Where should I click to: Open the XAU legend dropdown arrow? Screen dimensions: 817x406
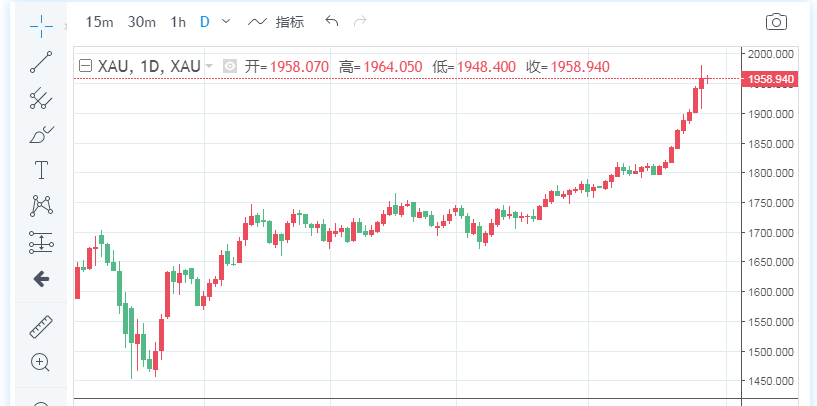[x=209, y=66]
